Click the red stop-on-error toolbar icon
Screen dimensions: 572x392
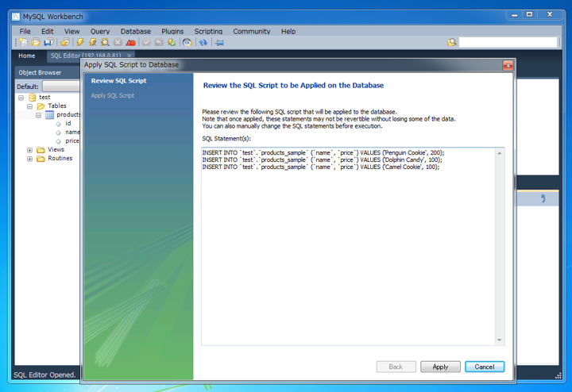click(130, 43)
